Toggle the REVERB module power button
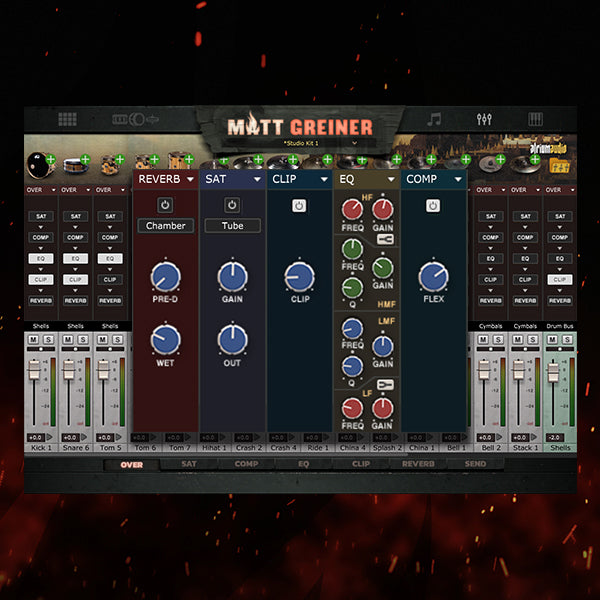This screenshot has width=600, height=600. 165,205
